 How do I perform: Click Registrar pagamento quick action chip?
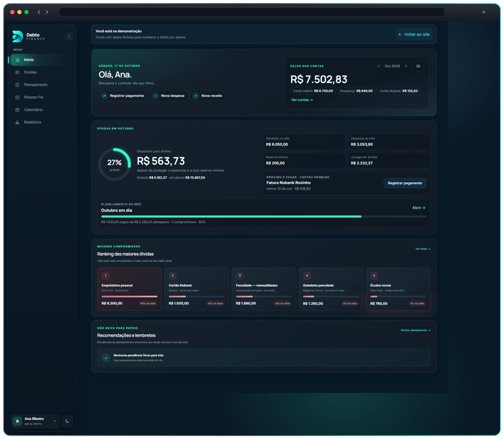(123, 96)
